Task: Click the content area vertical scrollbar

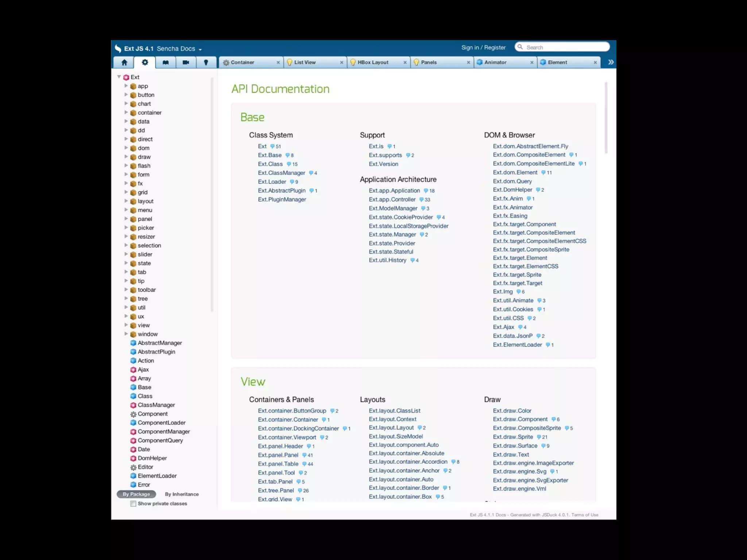Action: coord(606,117)
